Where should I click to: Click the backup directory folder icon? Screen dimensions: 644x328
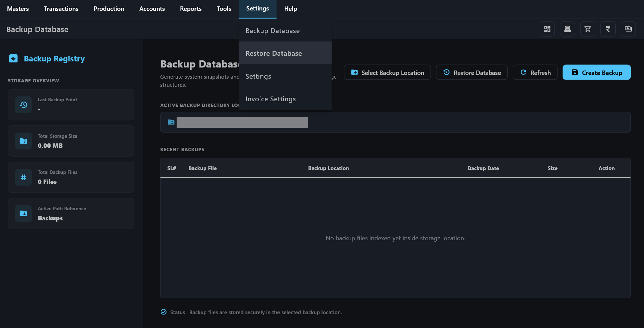(171, 122)
